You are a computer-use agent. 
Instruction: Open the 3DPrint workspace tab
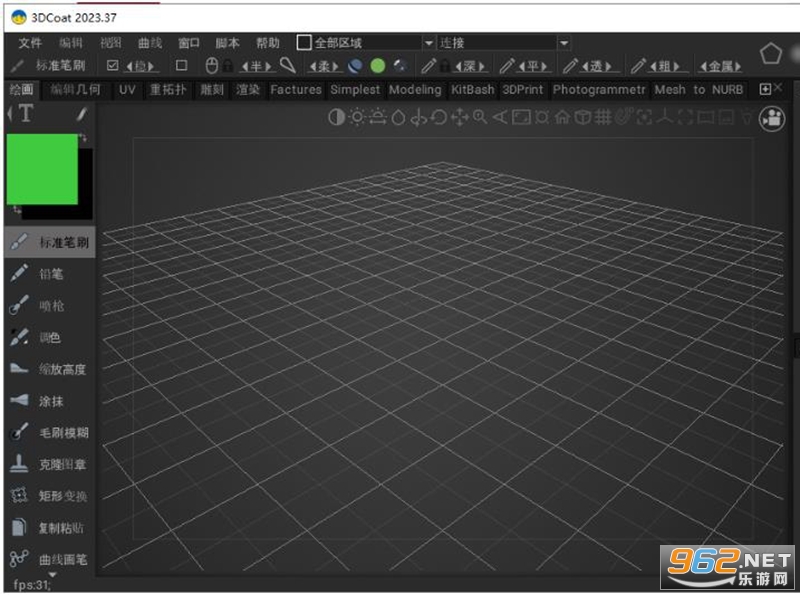(523, 90)
